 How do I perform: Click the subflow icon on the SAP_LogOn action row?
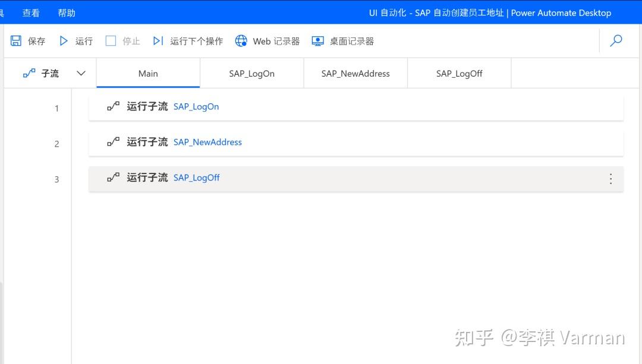(x=113, y=106)
